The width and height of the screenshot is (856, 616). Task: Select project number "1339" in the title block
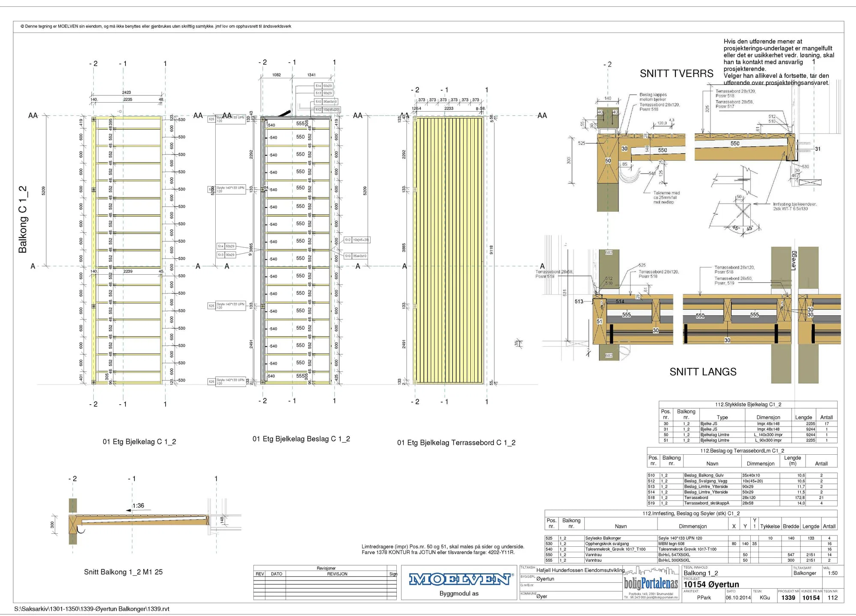click(x=788, y=598)
